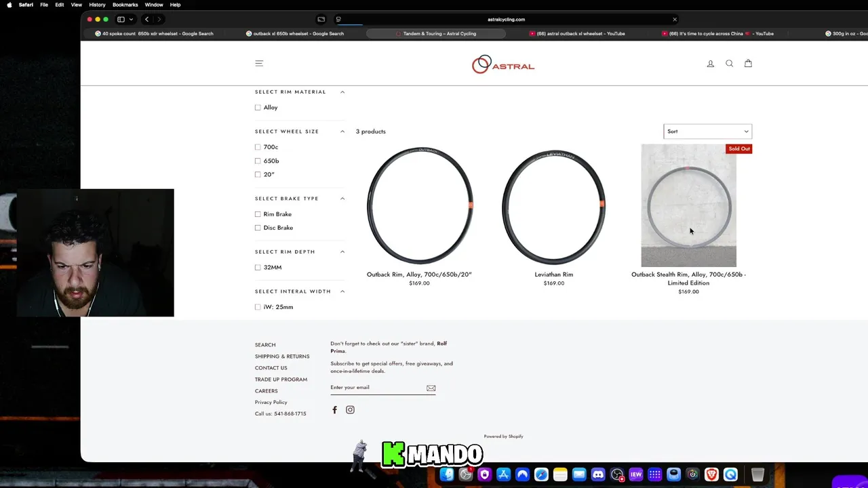Open Shipping & Returns footer link

pos(282,357)
